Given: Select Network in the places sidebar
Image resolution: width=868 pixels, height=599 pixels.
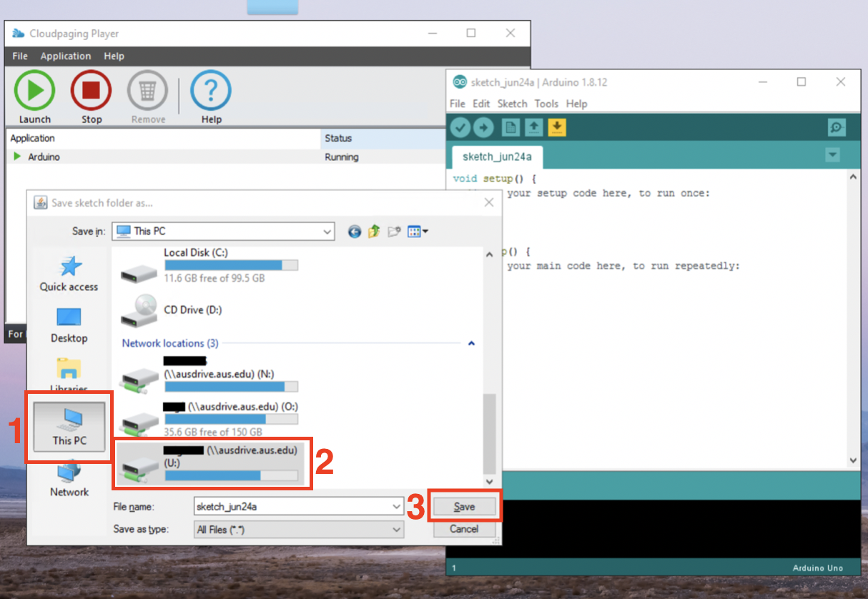Looking at the screenshot, I should [x=69, y=479].
